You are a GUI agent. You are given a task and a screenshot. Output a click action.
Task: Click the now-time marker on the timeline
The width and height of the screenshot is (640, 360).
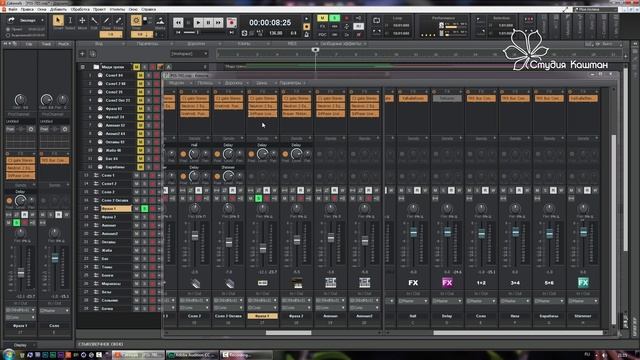315,50
